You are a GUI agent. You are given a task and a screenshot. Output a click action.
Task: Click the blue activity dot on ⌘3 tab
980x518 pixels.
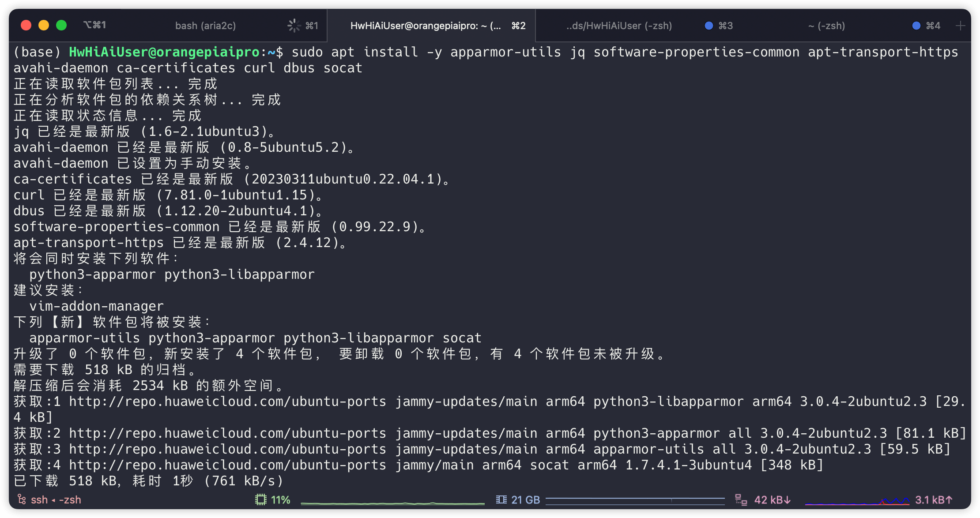[709, 26]
